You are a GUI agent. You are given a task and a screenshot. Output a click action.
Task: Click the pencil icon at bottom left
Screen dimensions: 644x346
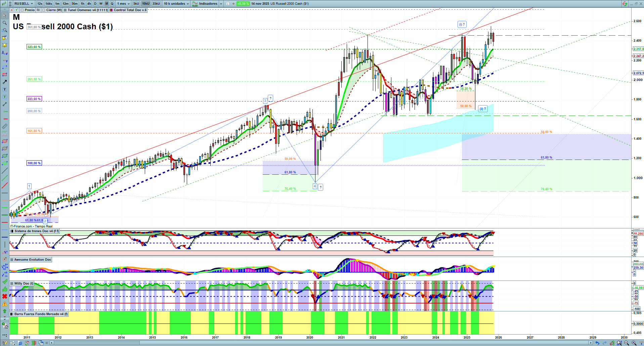[x=5, y=343]
